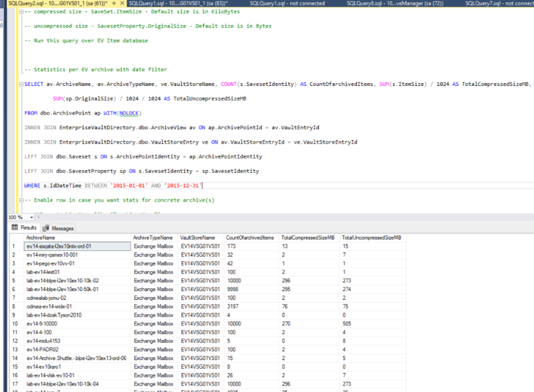Screen dimensions: 534x392
Task: Select the ArchiveName column header
Action: (x=41, y=238)
